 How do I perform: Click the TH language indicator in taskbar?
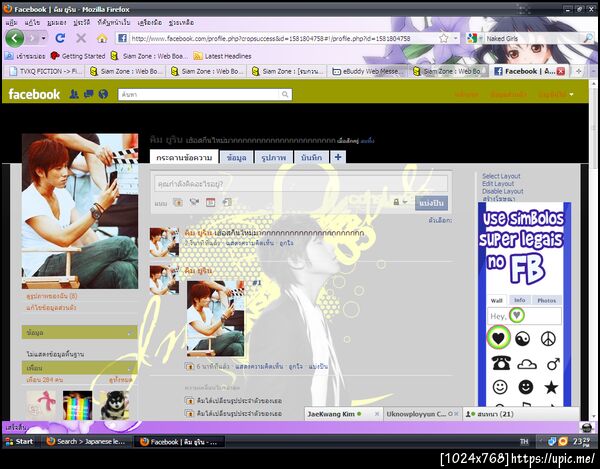pos(524,441)
